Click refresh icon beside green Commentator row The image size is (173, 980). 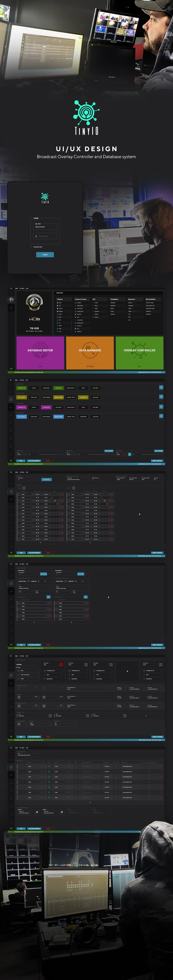[161, 387]
